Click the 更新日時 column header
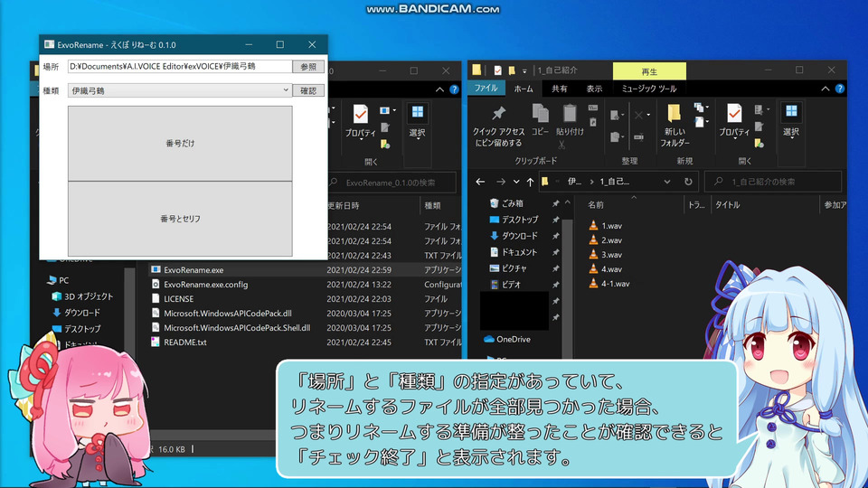The width and height of the screenshot is (868, 488). [344, 206]
